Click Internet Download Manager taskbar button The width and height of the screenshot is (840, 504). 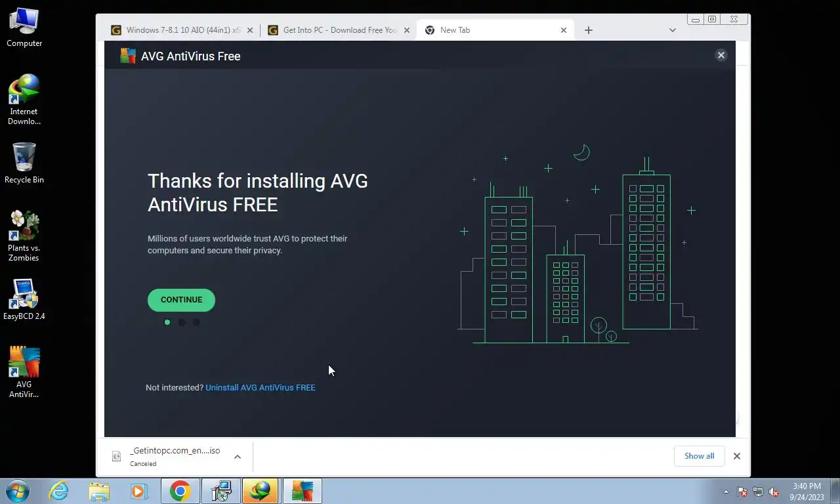(261, 491)
